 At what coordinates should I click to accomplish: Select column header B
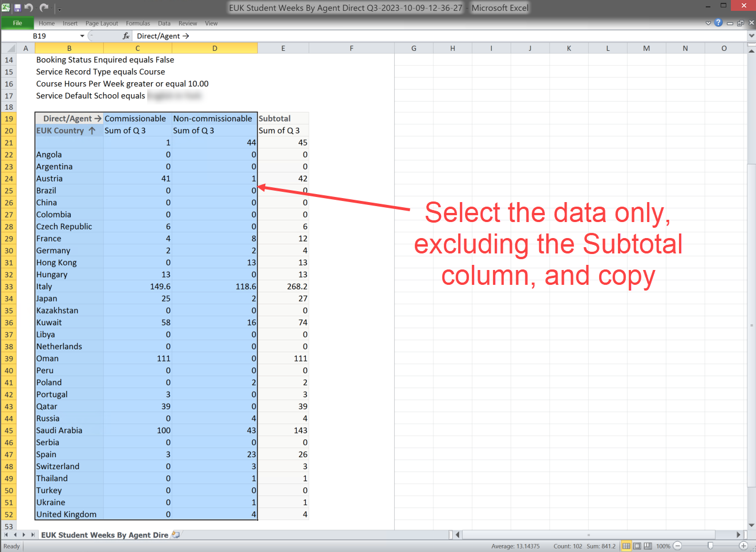(x=69, y=49)
